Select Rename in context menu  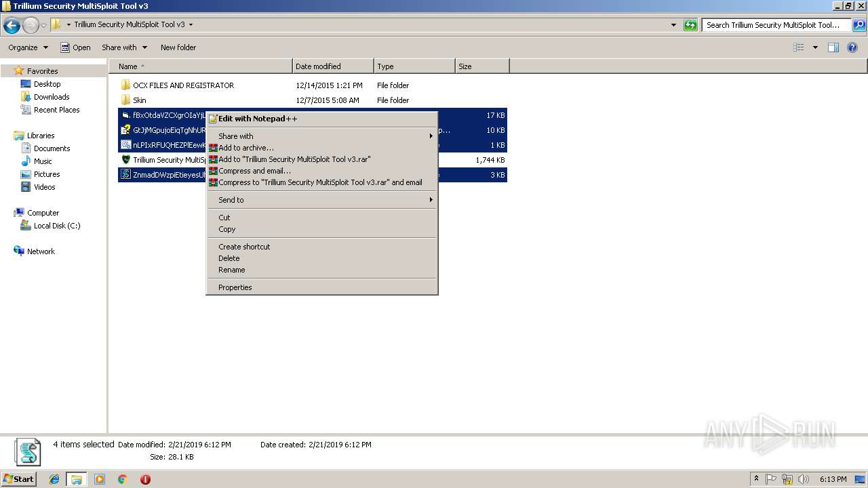[322, 270]
